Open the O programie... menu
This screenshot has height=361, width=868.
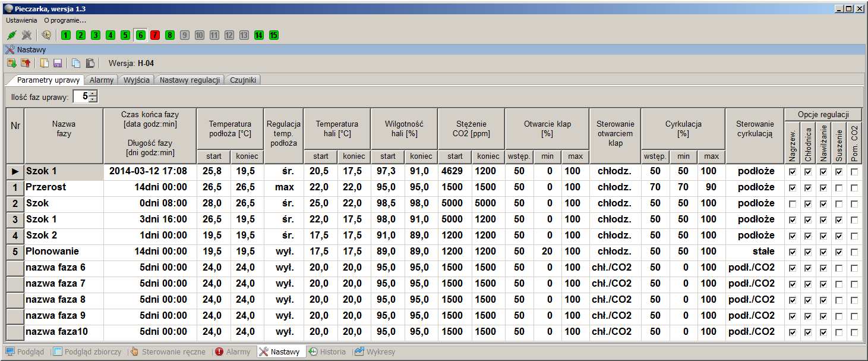point(65,20)
